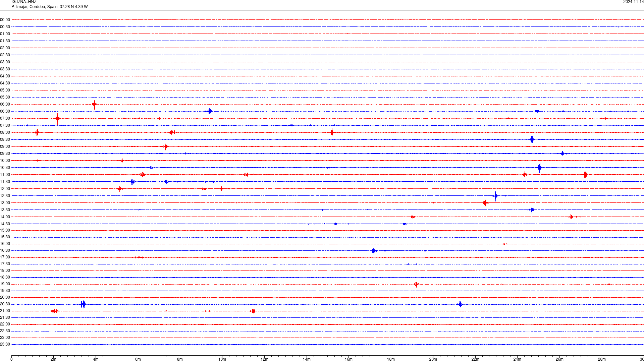Select the 13:00 time row label
Screen dimensions: 644x362
tap(5, 203)
